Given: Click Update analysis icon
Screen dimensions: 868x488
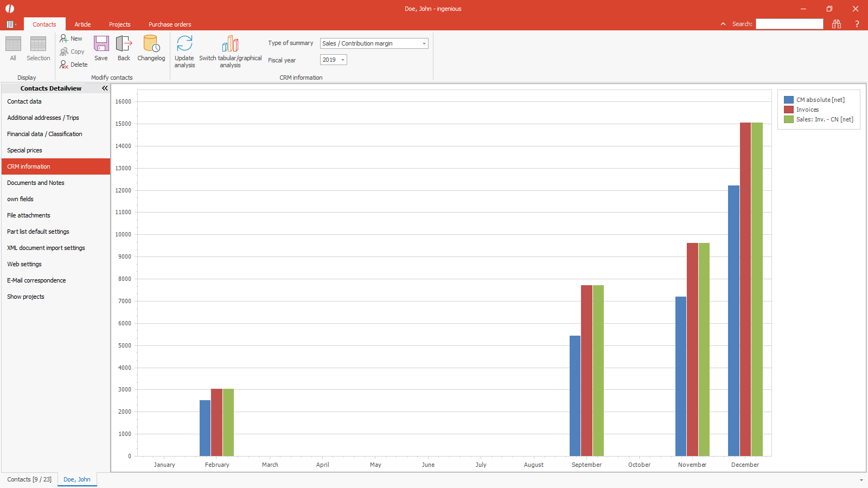Looking at the screenshot, I should point(184,44).
